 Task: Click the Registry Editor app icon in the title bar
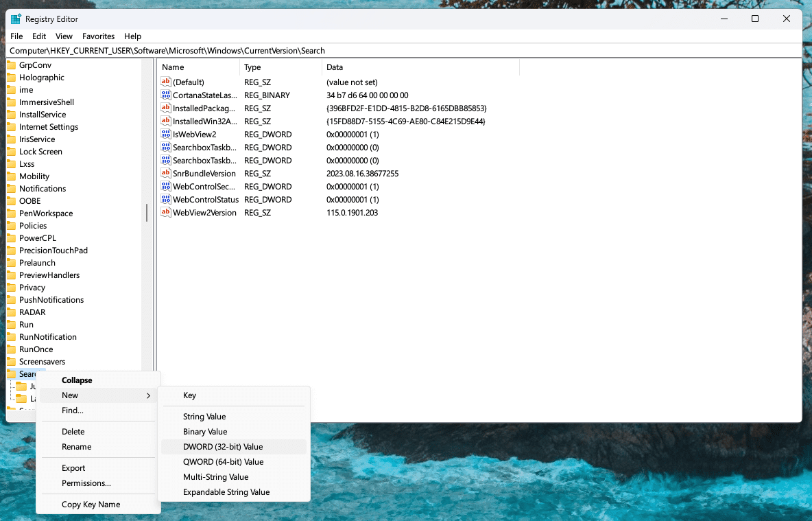click(16, 19)
